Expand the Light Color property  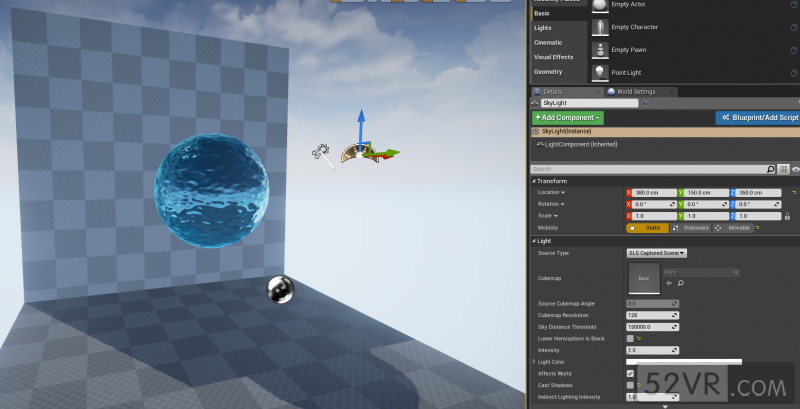pos(535,362)
